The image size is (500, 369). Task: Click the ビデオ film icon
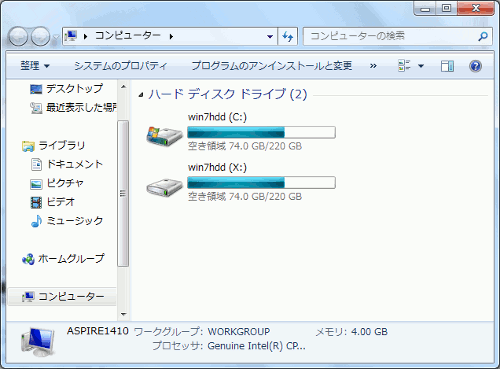(x=36, y=202)
